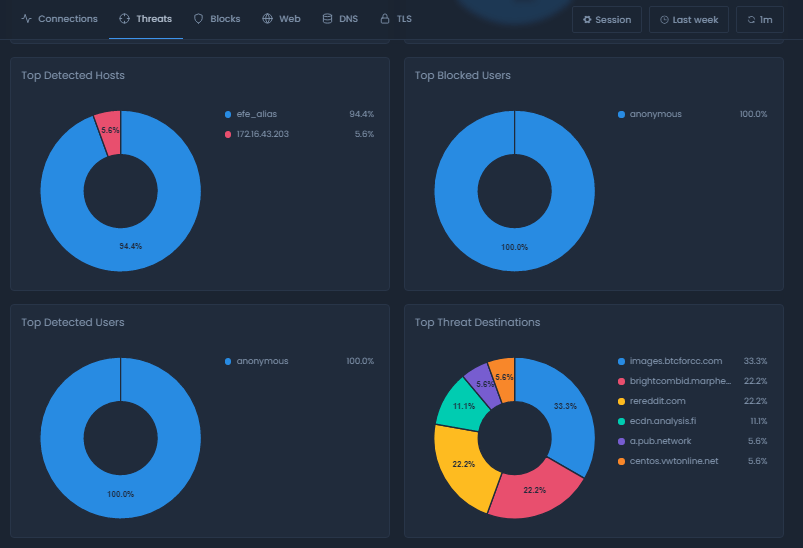
Task: Click the DNS database icon
Action: click(327, 19)
